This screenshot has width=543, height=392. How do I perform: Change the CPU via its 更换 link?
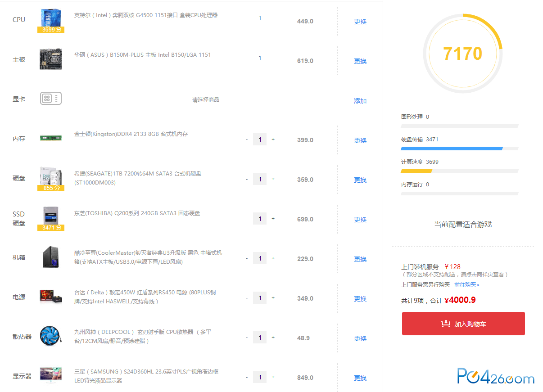click(360, 22)
